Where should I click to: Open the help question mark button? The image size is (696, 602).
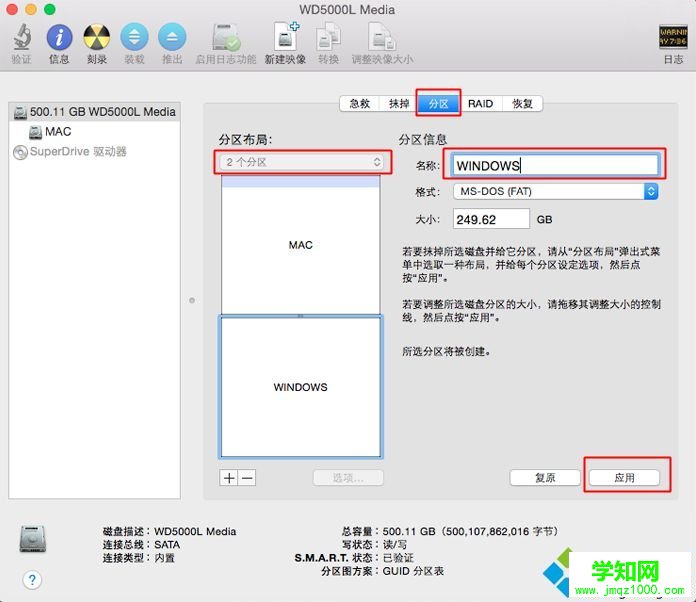pos(32,580)
